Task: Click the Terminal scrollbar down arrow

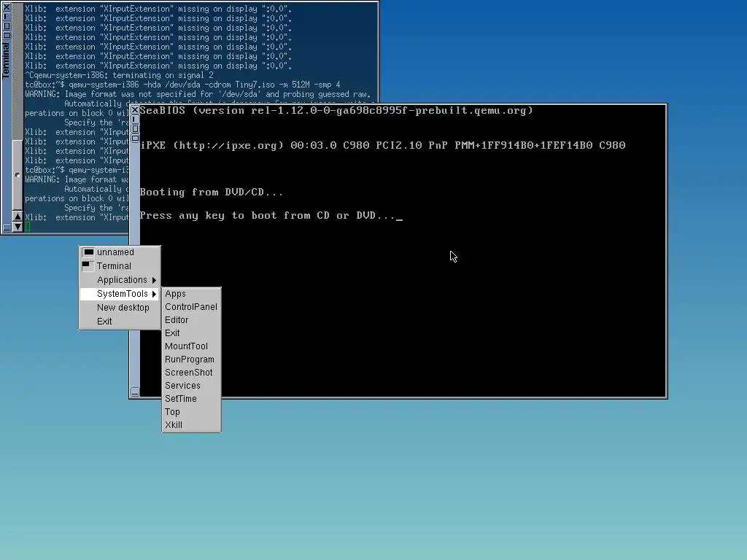Action: click(18, 227)
